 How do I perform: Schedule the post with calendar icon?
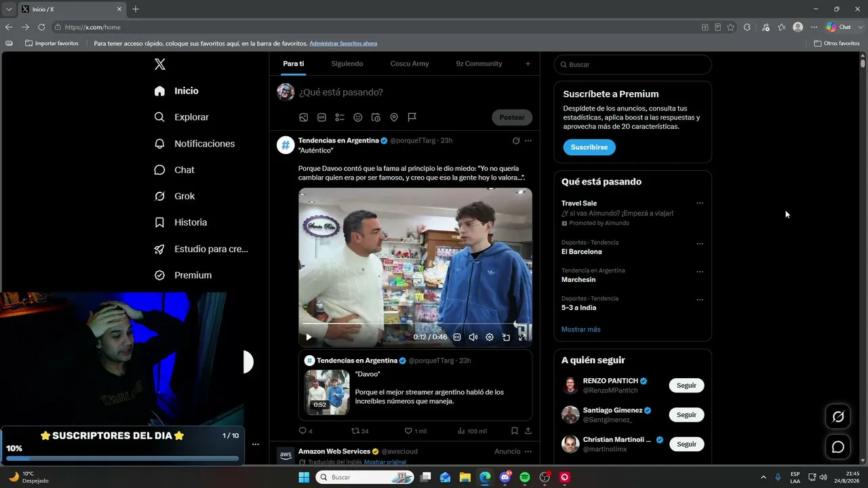click(376, 117)
